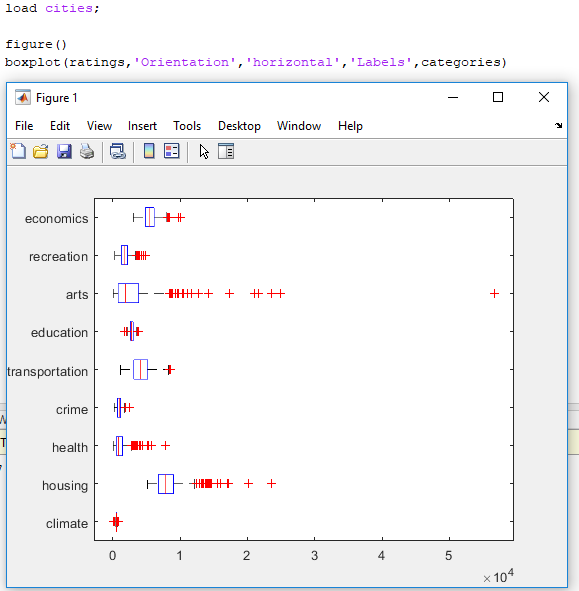Open the Window menu
The image size is (579, 591).
coord(299,126)
